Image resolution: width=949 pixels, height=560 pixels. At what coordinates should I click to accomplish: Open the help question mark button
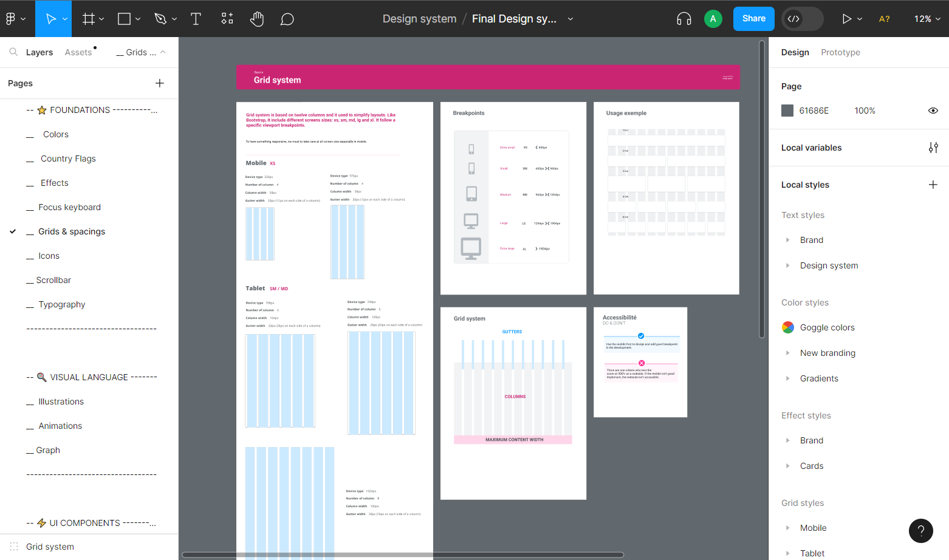[921, 531]
